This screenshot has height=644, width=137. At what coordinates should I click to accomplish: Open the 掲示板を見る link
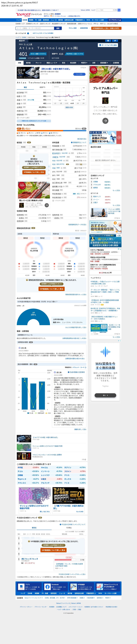point(82,139)
